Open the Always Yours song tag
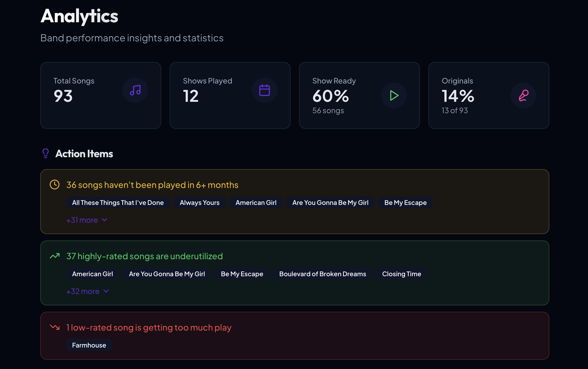This screenshot has height=369, width=588. [200, 202]
